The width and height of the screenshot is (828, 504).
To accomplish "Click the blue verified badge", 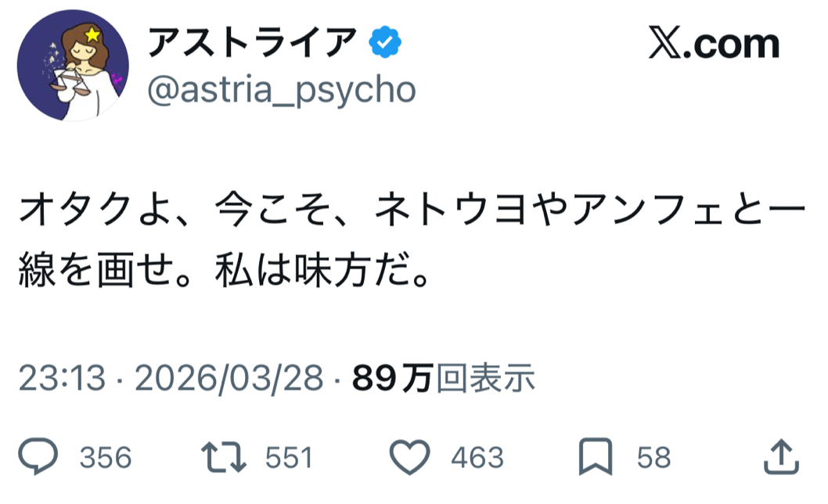I will point(385,44).
